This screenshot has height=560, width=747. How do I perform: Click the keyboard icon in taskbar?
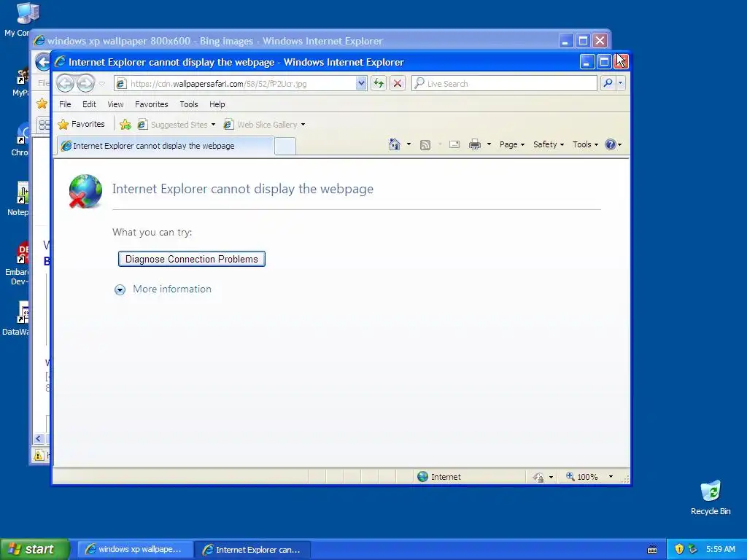tap(653, 550)
